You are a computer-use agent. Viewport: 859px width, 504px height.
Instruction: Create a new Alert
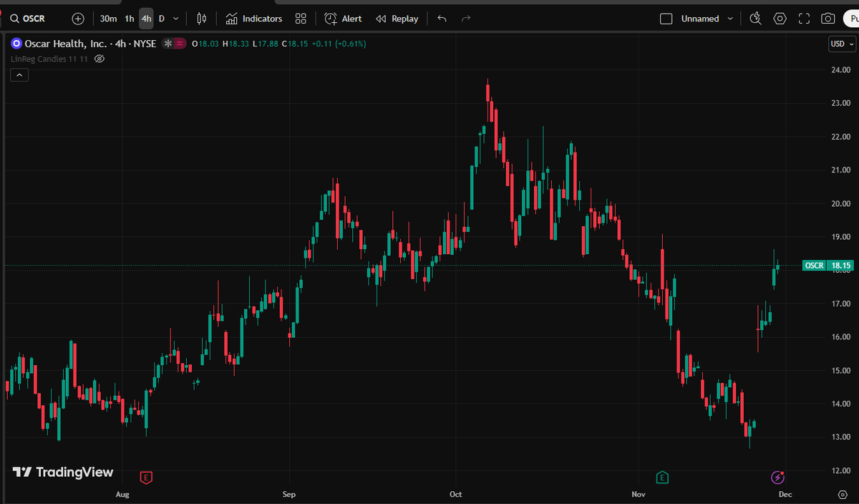click(343, 19)
